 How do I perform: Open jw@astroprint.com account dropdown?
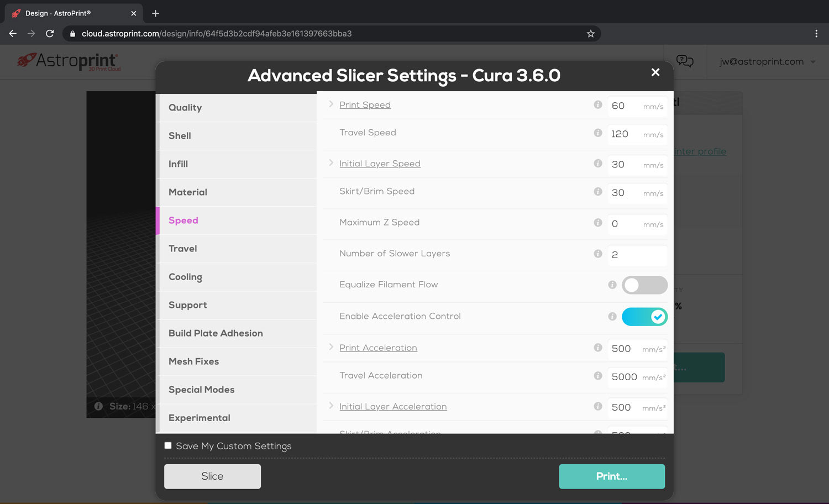[767, 61]
